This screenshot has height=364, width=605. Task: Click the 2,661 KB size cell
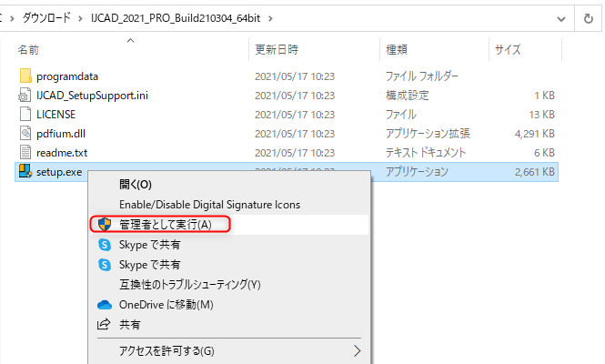(535, 172)
